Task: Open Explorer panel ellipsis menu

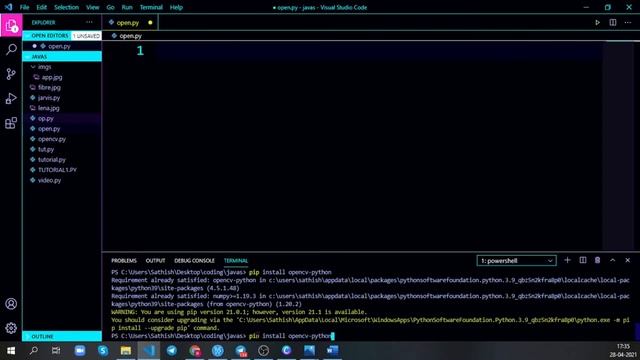Action: 89,22
